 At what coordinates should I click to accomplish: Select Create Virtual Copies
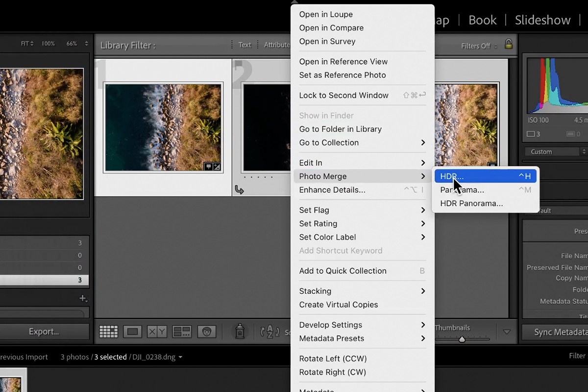coord(363,305)
